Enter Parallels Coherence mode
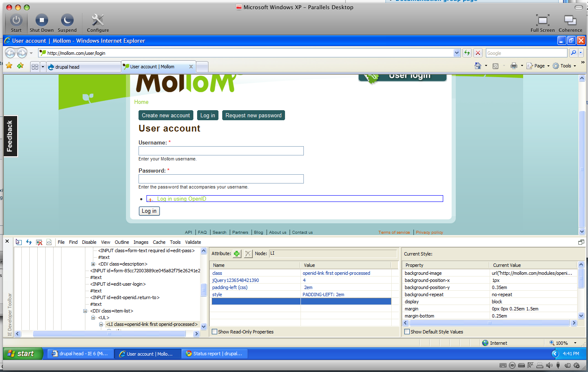This screenshot has height=372, width=588. 570,23
